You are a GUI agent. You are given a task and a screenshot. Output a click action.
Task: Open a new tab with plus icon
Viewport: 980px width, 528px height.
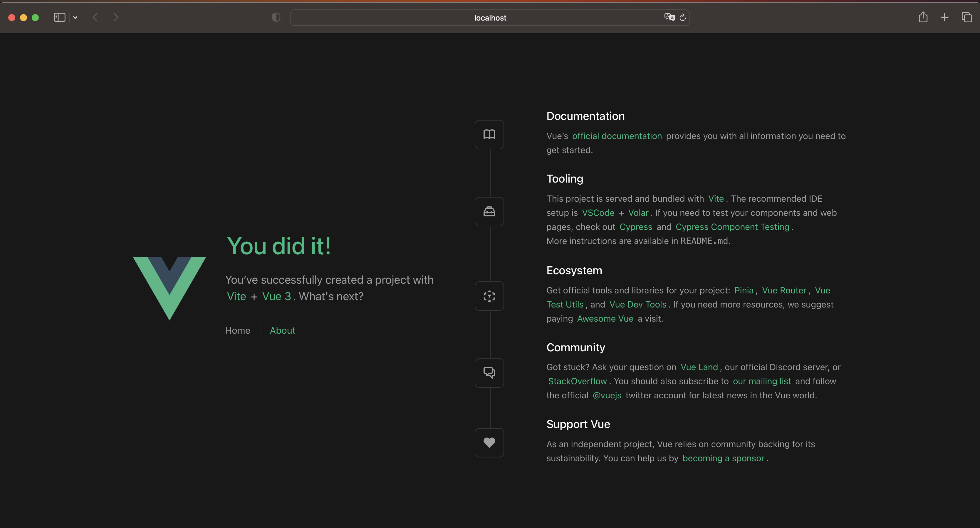944,18
